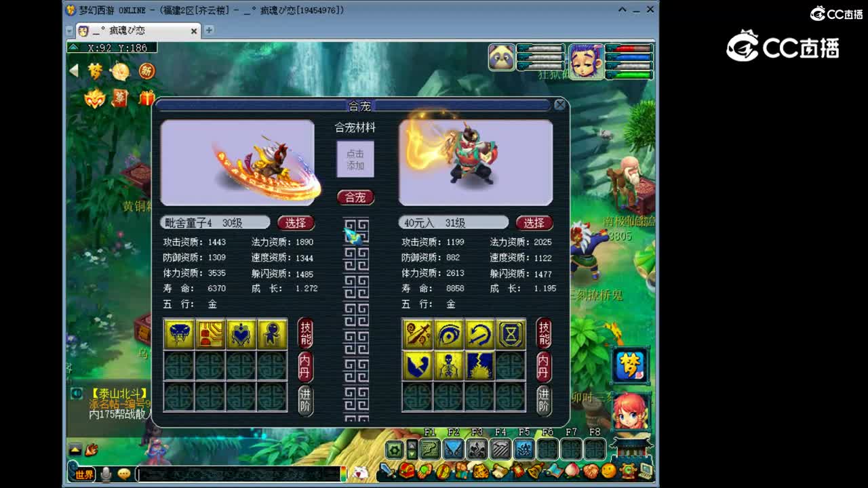
Task: Open the red gift box icon
Action: [146, 98]
